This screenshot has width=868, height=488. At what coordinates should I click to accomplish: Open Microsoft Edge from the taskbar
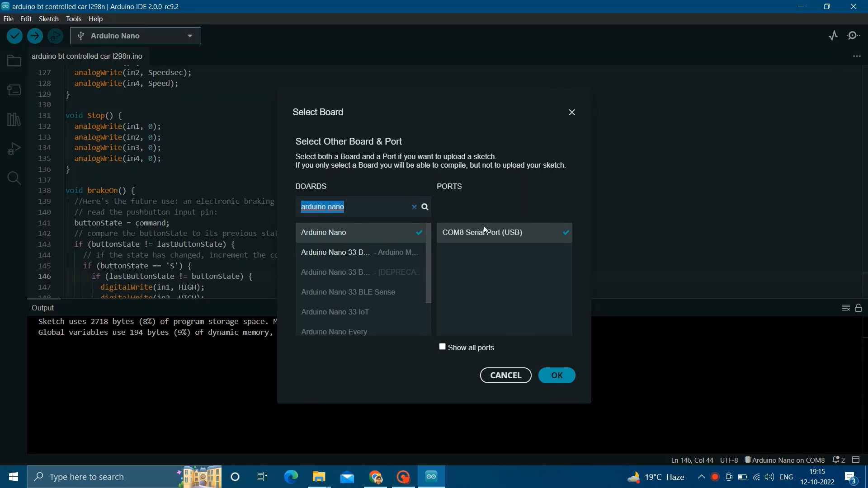click(x=291, y=477)
